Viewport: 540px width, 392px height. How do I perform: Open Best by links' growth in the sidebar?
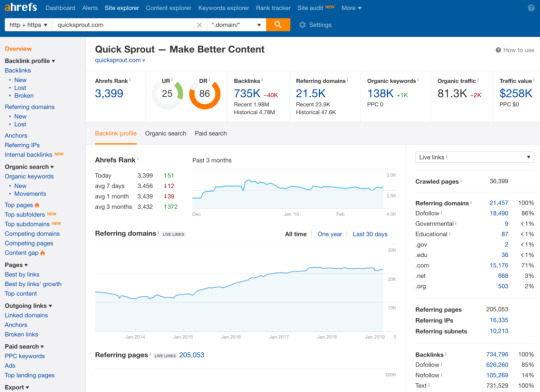33,284
